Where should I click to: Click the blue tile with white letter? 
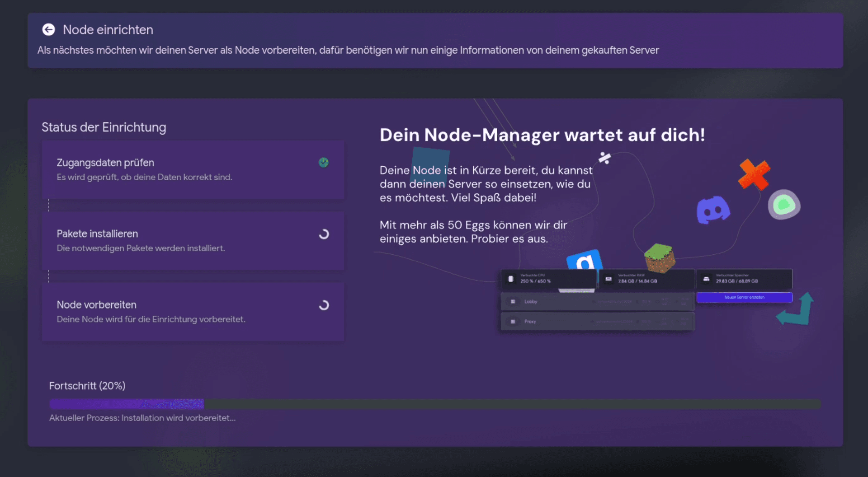[x=585, y=260]
